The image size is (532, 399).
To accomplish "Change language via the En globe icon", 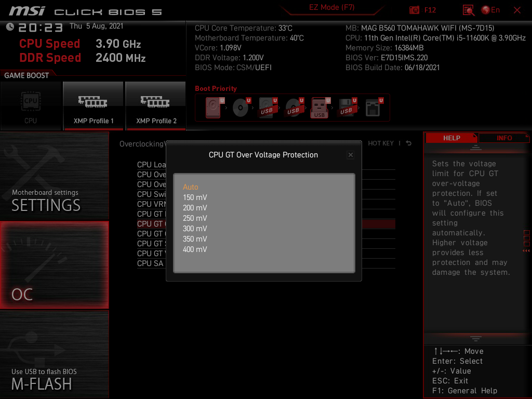I will tap(490, 10).
